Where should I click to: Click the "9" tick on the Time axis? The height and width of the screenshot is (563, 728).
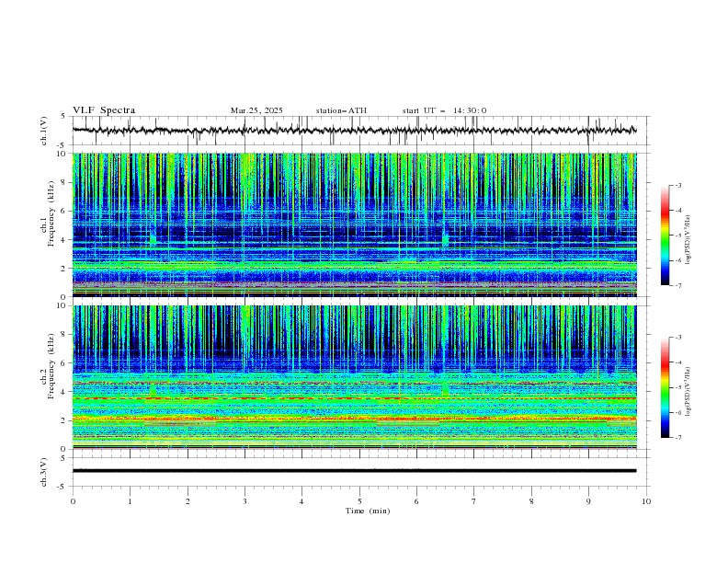(x=588, y=501)
